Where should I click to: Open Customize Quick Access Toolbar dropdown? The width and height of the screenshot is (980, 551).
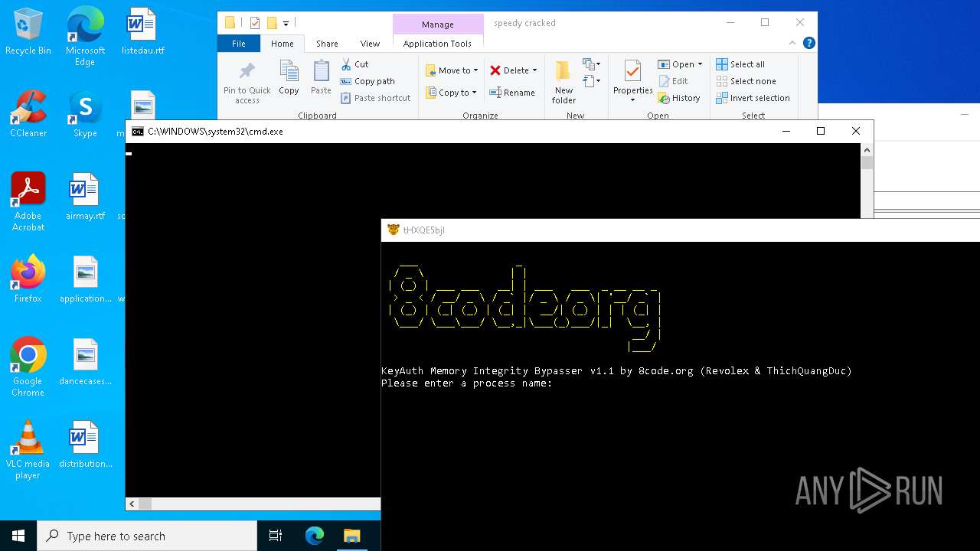pyautogui.click(x=286, y=24)
